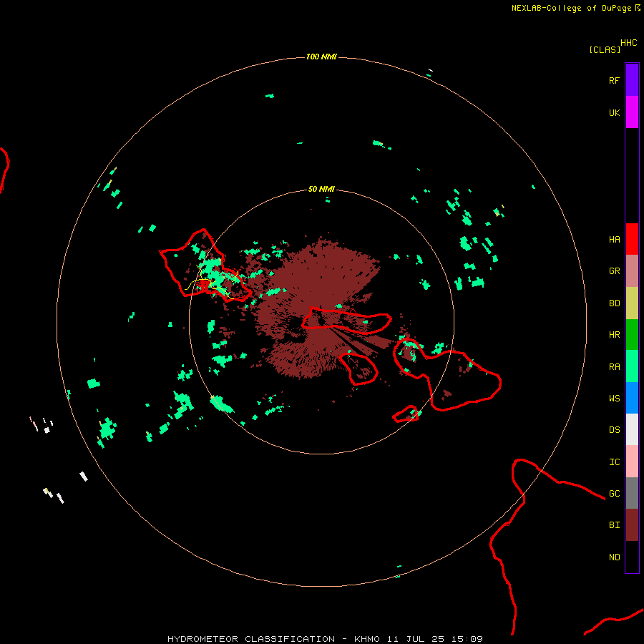Click the IC legend label
Screen dimensions: 644x644
614,462
